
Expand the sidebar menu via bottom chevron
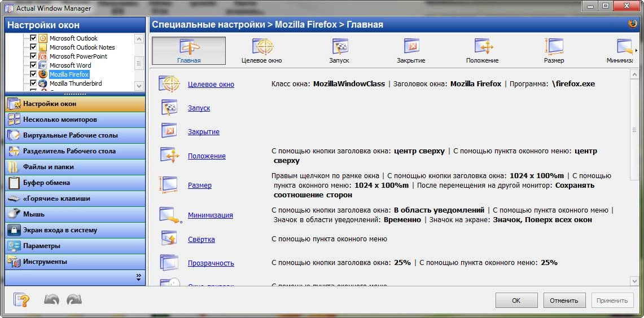(x=138, y=277)
